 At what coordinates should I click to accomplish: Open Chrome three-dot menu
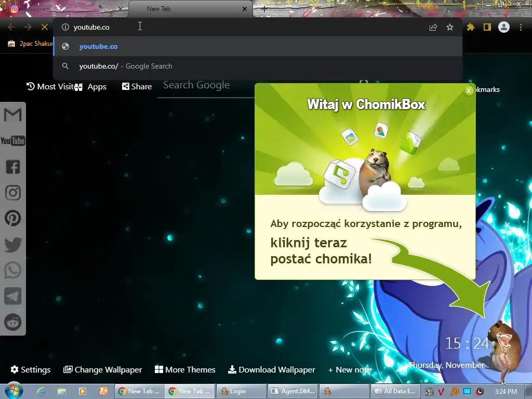(521, 27)
